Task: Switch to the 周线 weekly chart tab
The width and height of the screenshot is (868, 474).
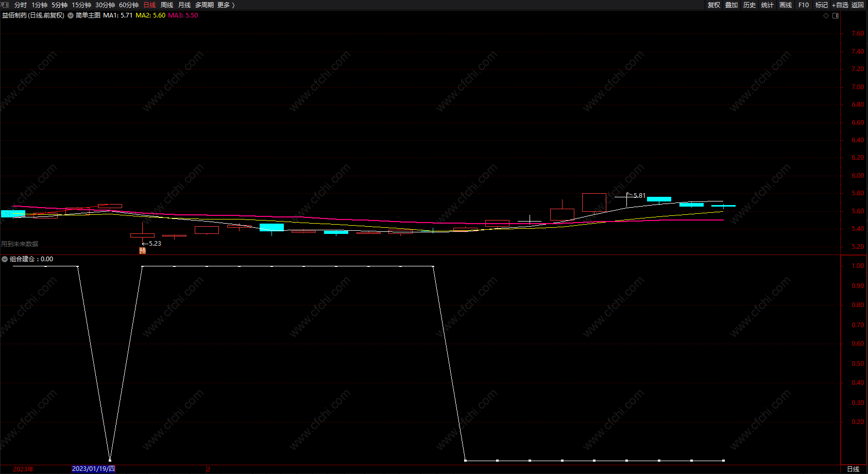Action: coord(167,5)
